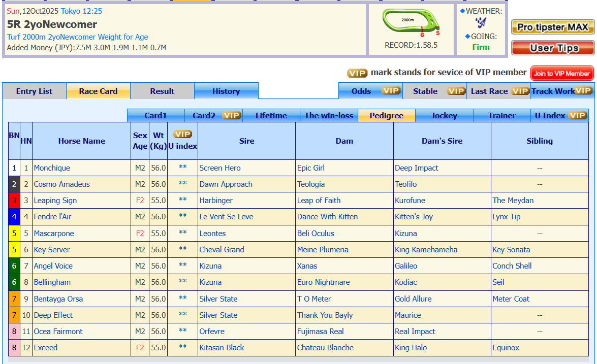The image size is (597, 364).
Task: Open horse Fendre l'Air link
Action: (x=52, y=217)
